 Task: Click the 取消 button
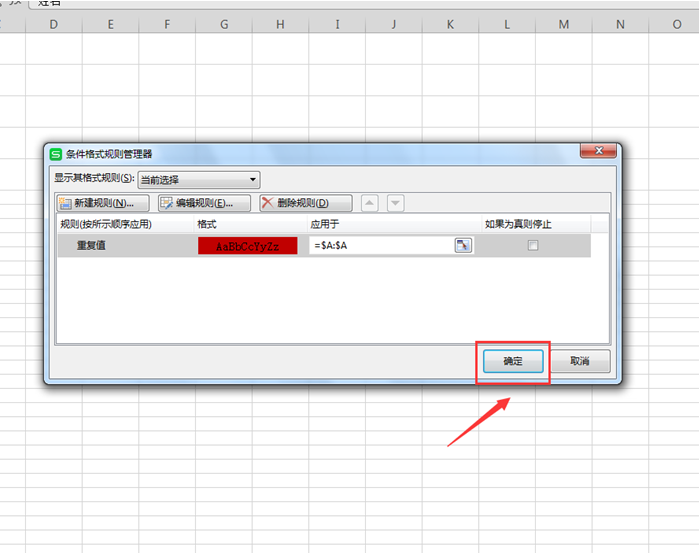pos(580,361)
